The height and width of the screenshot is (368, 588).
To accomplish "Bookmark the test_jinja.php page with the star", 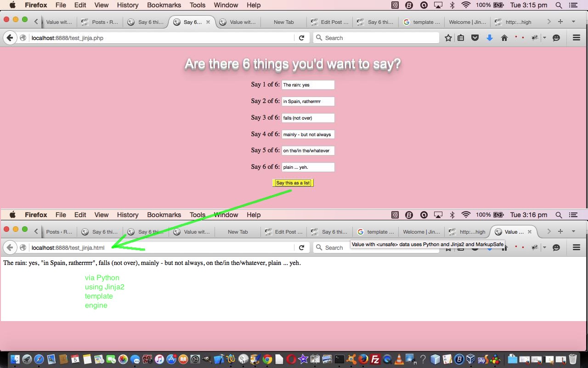I will [448, 38].
